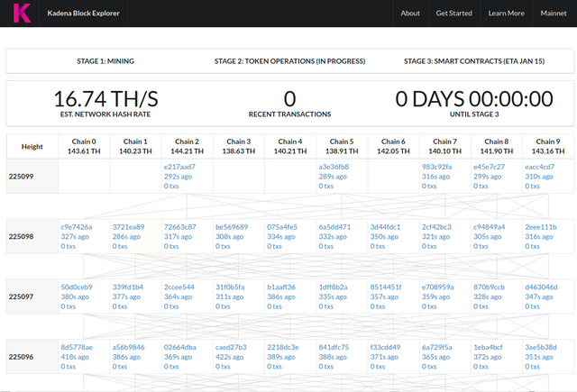Open the Learn More menu item
The height and width of the screenshot is (392, 577).
[x=506, y=14]
